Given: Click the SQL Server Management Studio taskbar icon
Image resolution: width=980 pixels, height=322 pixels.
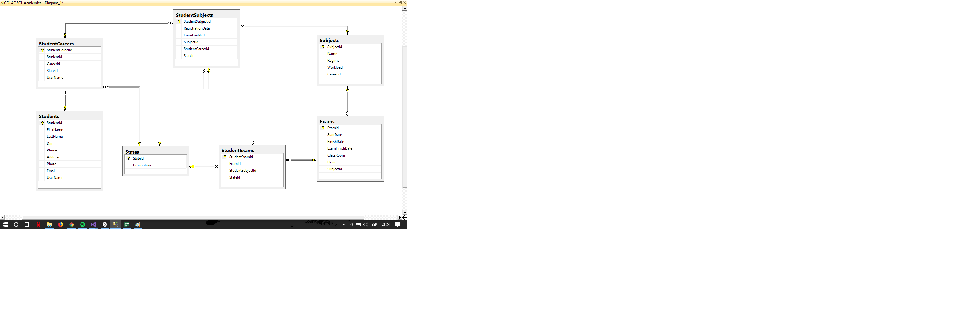Looking at the screenshot, I should [x=116, y=225].
